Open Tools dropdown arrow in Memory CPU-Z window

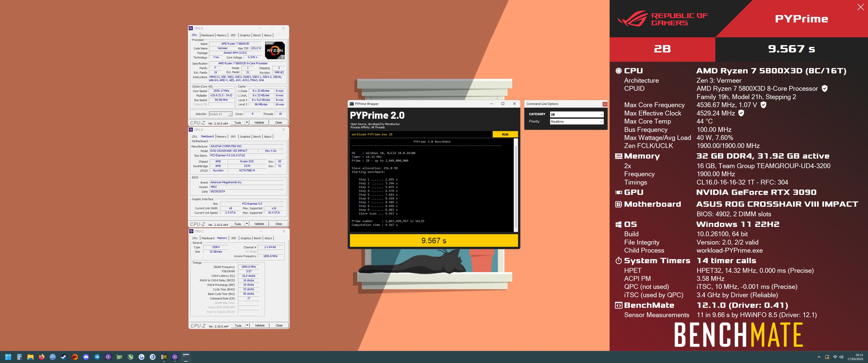pyautogui.click(x=247, y=326)
